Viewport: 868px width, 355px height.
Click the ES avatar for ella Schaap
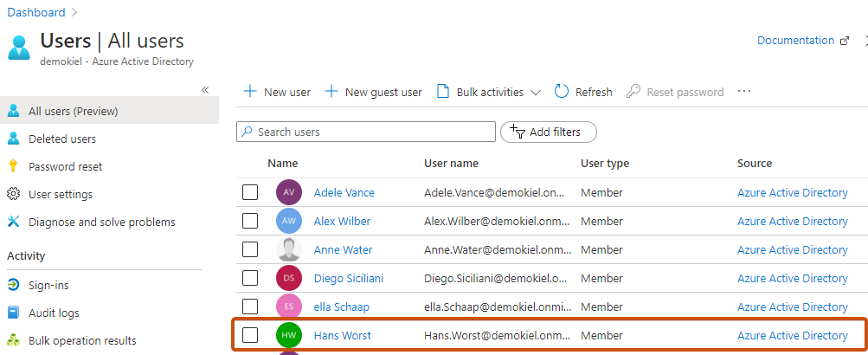tap(289, 307)
